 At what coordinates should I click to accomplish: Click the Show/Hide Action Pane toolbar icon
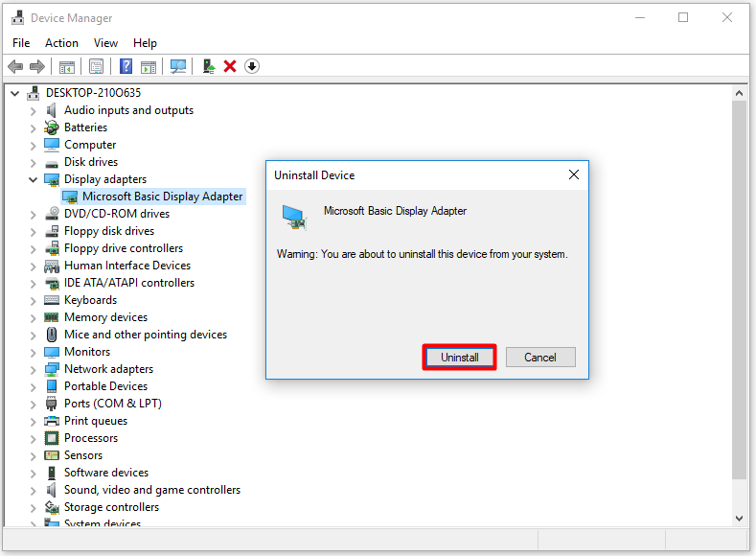(x=149, y=66)
